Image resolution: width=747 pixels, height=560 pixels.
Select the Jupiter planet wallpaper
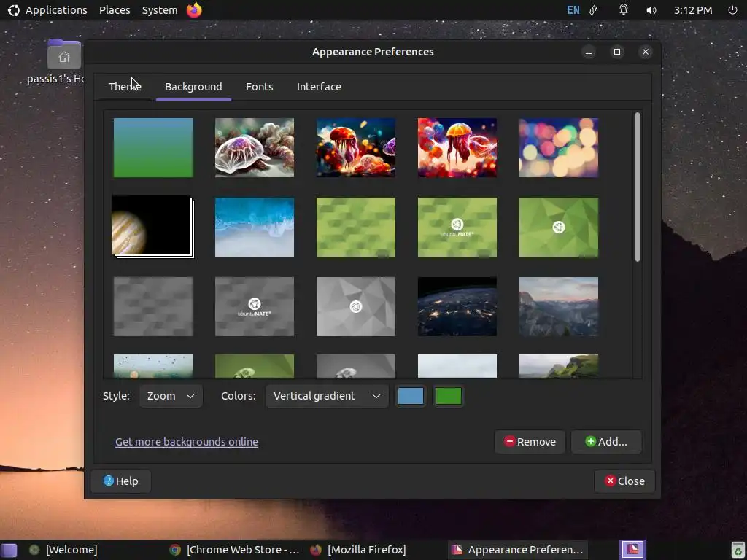pos(152,226)
